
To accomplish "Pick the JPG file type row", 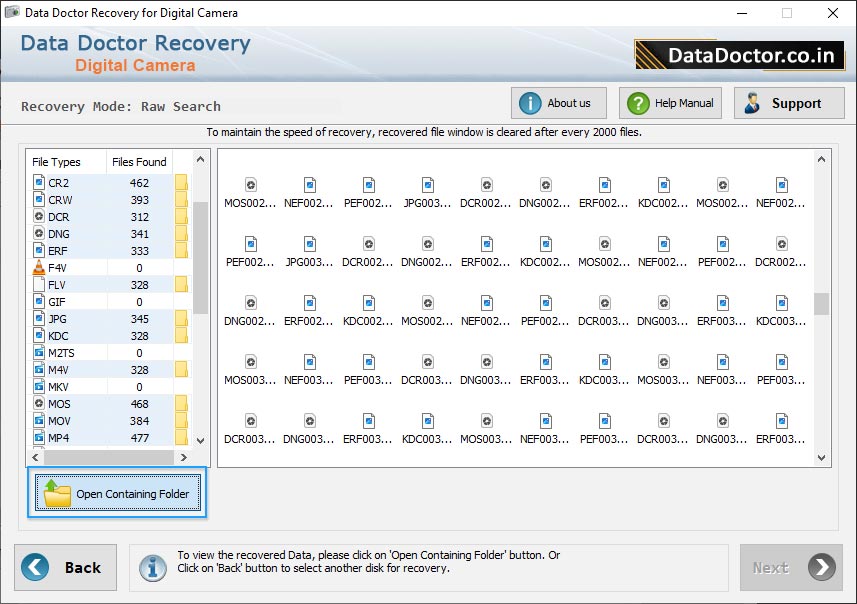I will point(58,319).
